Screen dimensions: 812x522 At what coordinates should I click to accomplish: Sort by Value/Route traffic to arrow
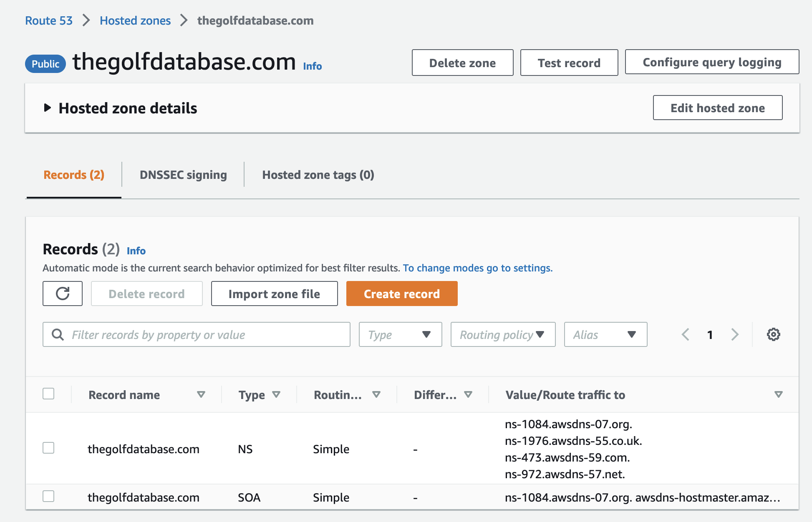[778, 394]
